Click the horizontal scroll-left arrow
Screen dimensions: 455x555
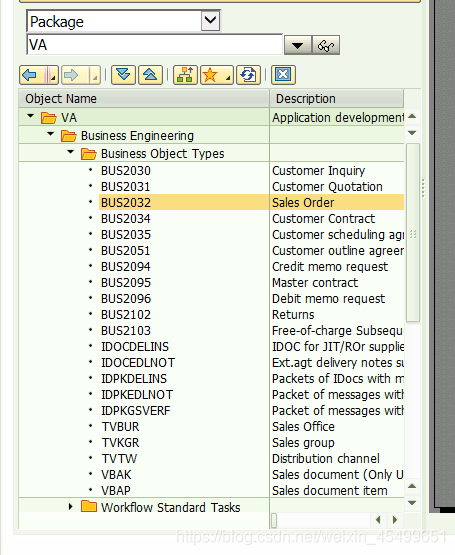(378, 520)
